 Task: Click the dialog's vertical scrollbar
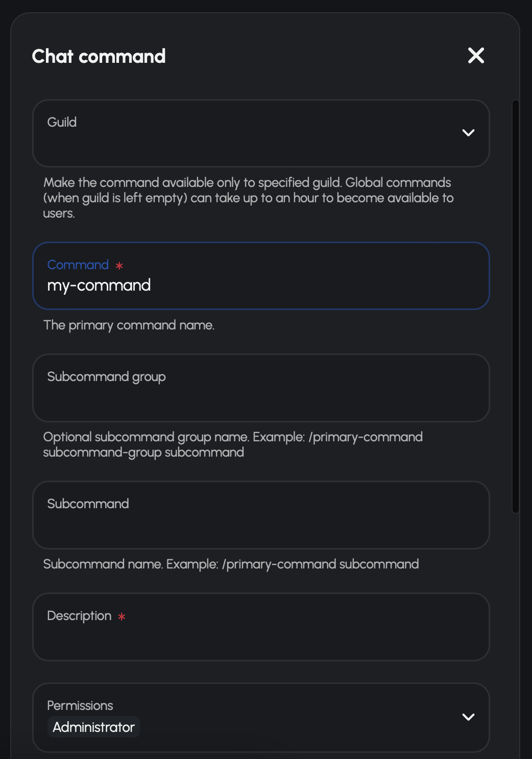516,306
